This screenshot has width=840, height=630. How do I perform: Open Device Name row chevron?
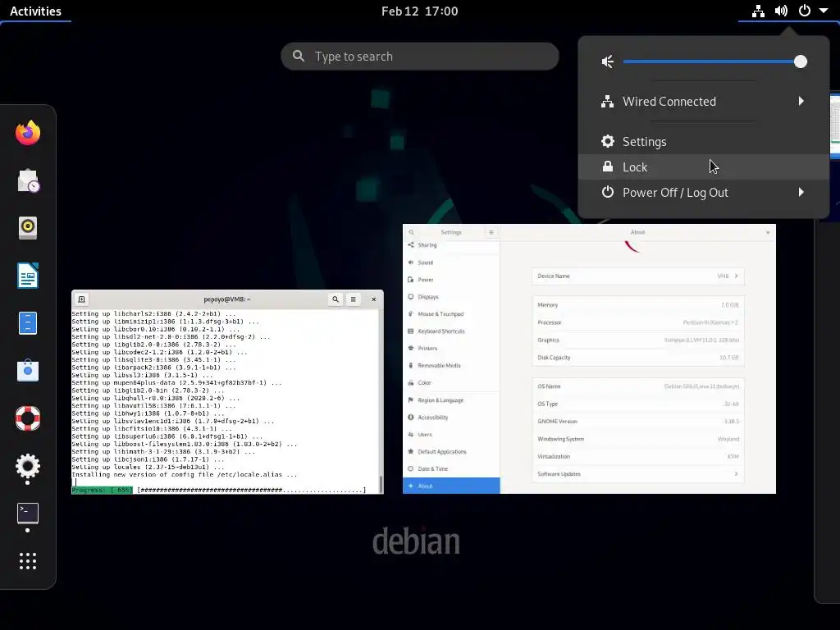coord(736,276)
